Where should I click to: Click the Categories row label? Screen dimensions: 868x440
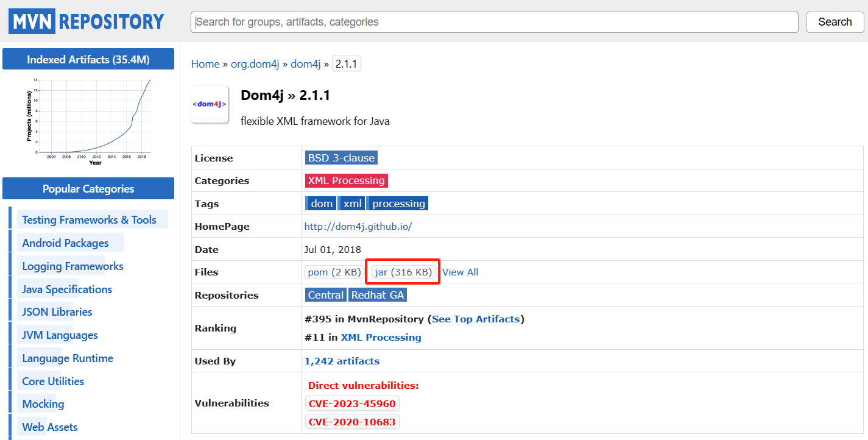click(x=222, y=180)
